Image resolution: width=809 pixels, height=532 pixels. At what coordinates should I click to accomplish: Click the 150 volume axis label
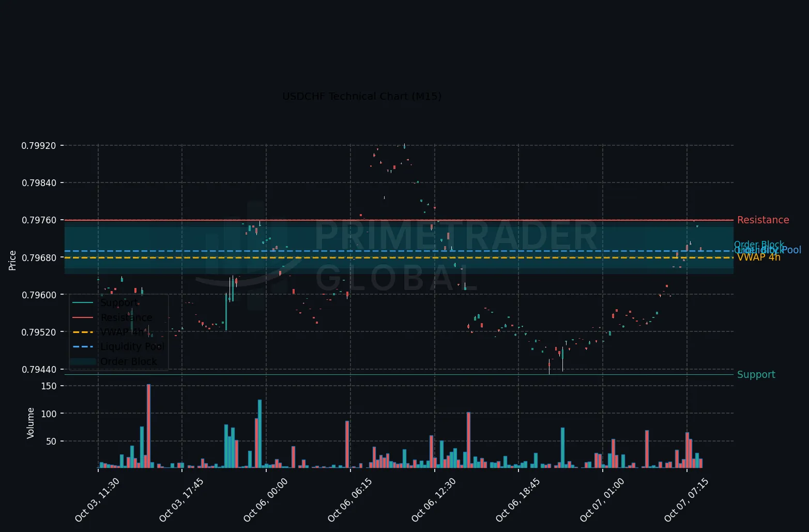[x=49, y=386]
